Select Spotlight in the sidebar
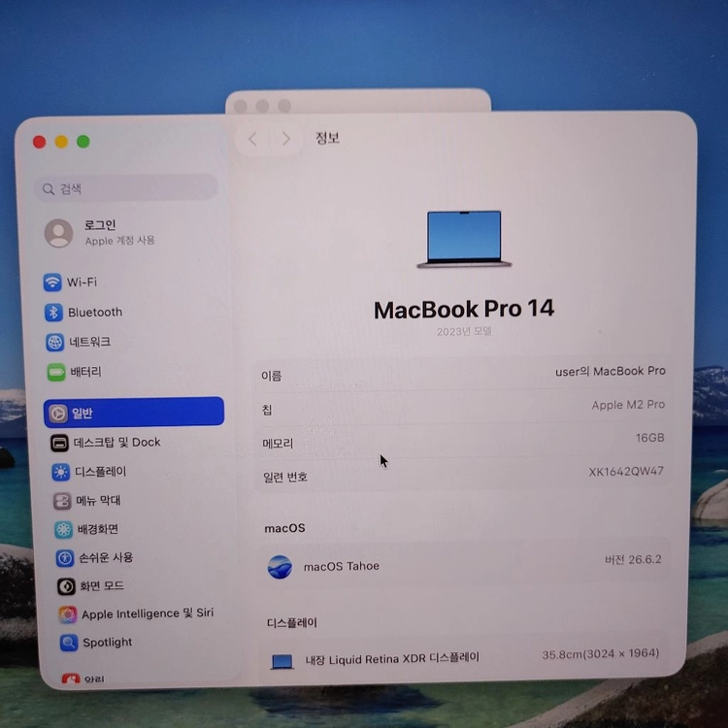The width and height of the screenshot is (728, 728). [x=96, y=643]
